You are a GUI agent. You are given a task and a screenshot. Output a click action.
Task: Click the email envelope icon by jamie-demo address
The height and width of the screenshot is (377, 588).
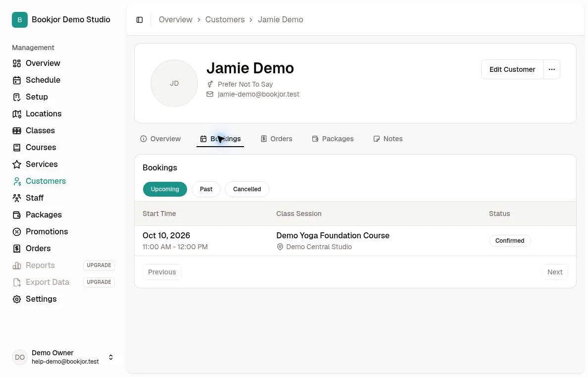point(210,94)
